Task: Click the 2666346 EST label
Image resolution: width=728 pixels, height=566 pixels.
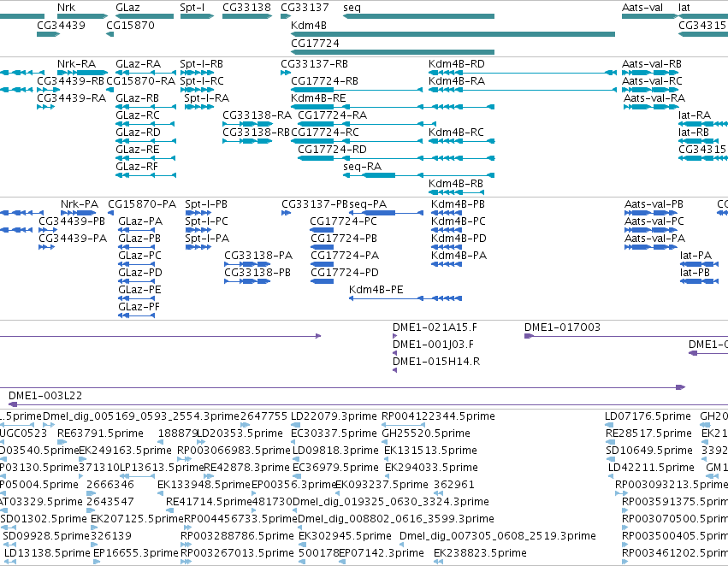Action: point(110,485)
